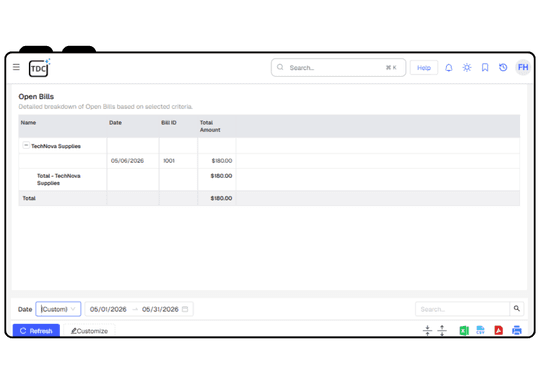
Task: Expand all rows icon
Action: click(x=442, y=330)
